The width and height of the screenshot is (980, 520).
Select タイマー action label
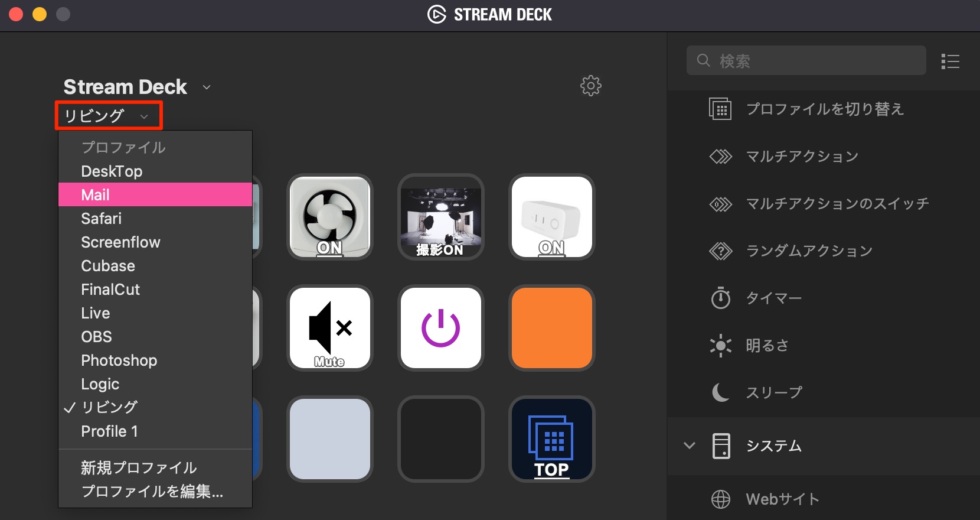(773, 298)
